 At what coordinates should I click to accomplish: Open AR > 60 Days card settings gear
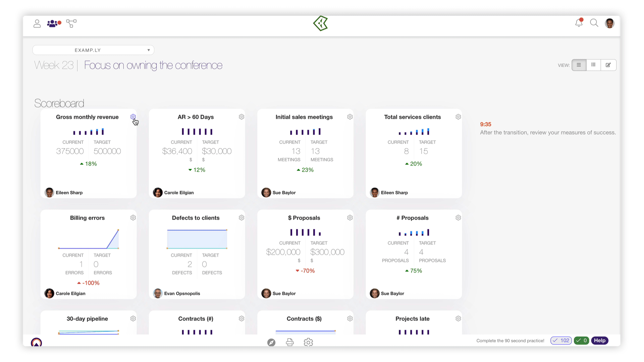241,117
